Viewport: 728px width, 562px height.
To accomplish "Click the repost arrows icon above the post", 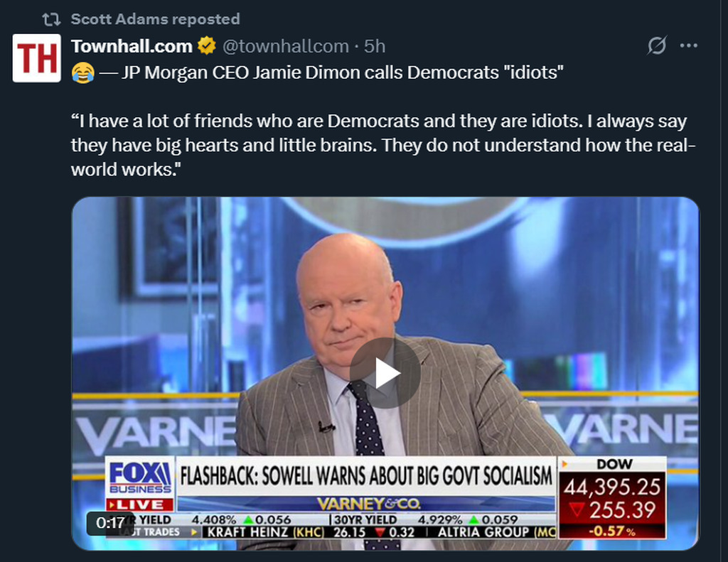I will (52, 19).
